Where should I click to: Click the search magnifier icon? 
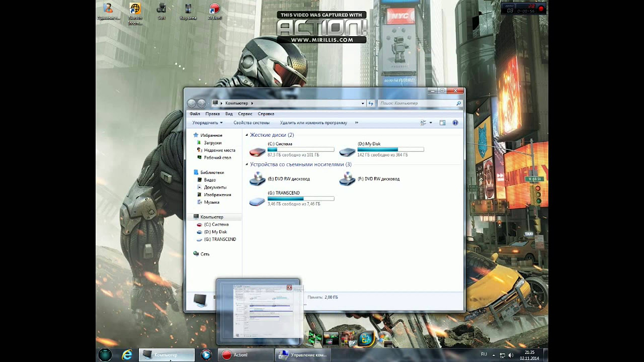click(458, 103)
